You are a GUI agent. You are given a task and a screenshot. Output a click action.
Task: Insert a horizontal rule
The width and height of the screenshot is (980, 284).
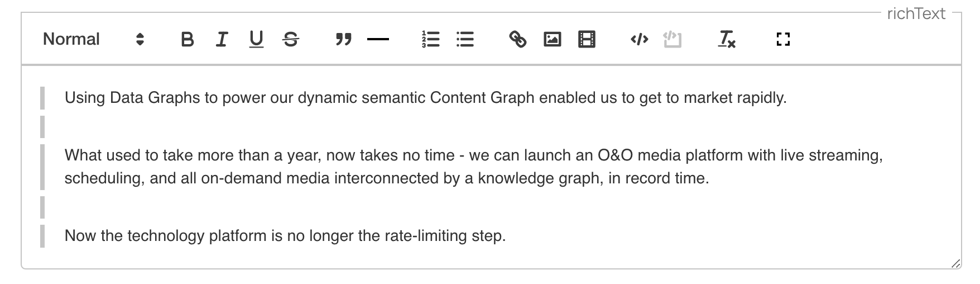[x=378, y=39]
